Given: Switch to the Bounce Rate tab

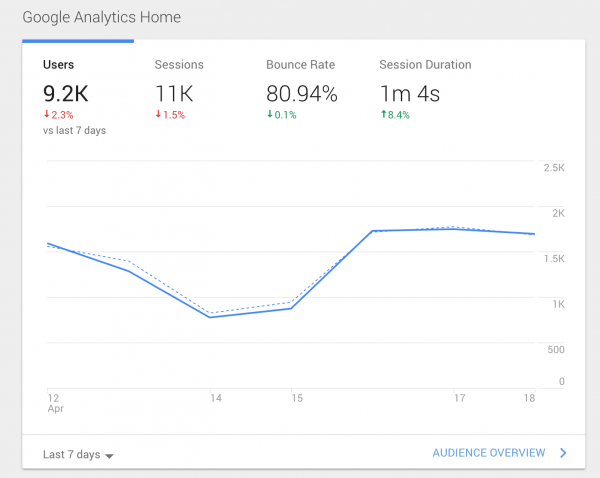Looking at the screenshot, I should point(300,65).
